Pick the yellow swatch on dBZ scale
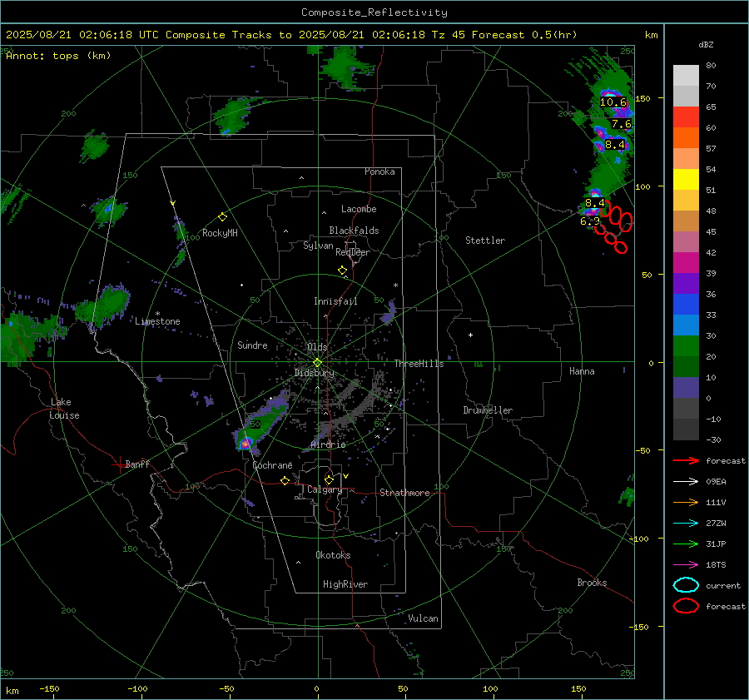Screen dimensions: 749x700 (x=686, y=179)
